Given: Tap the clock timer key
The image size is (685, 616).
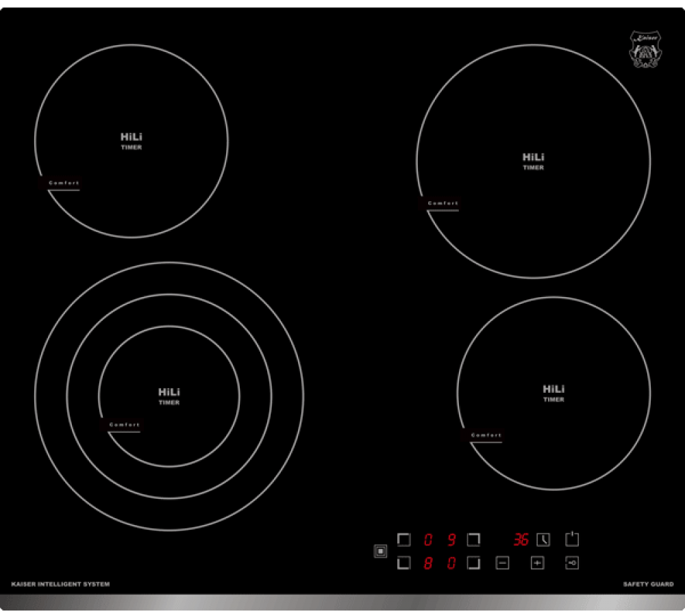Looking at the screenshot, I should click(543, 539).
